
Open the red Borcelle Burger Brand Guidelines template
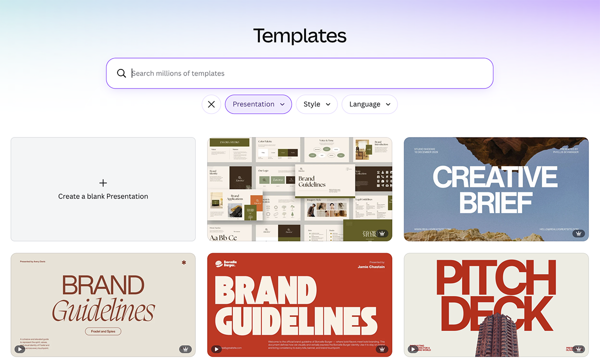coord(300,305)
